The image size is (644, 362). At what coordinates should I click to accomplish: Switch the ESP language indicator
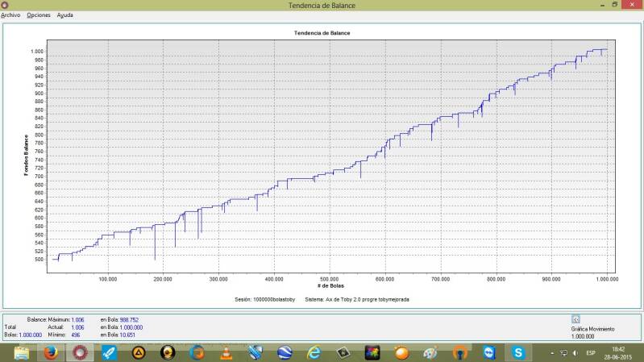pyautogui.click(x=591, y=353)
